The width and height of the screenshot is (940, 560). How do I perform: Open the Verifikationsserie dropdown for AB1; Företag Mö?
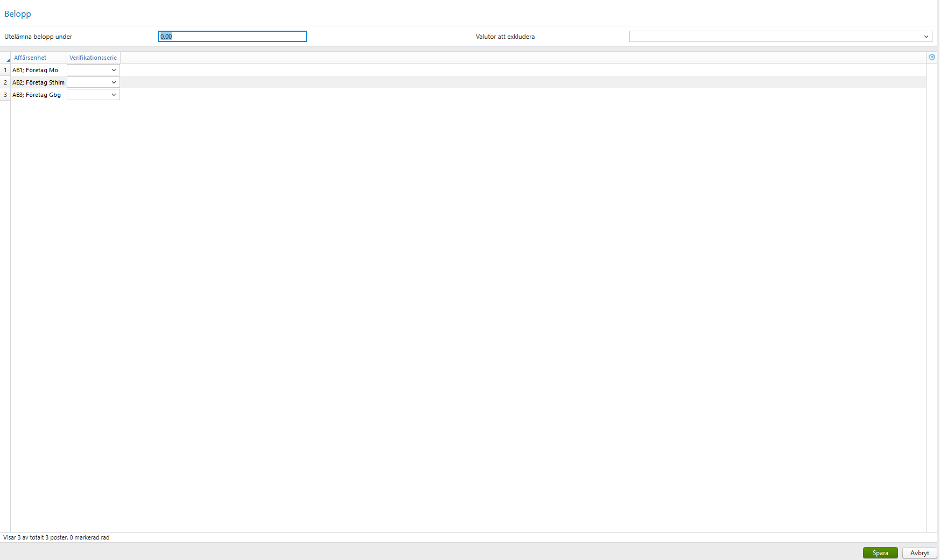[x=114, y=69]
